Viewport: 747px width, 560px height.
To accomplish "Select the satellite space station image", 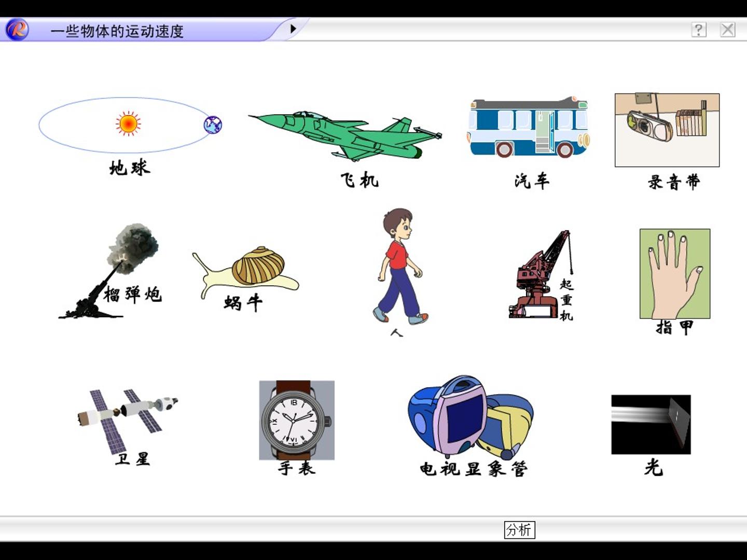I will [128, 421].
